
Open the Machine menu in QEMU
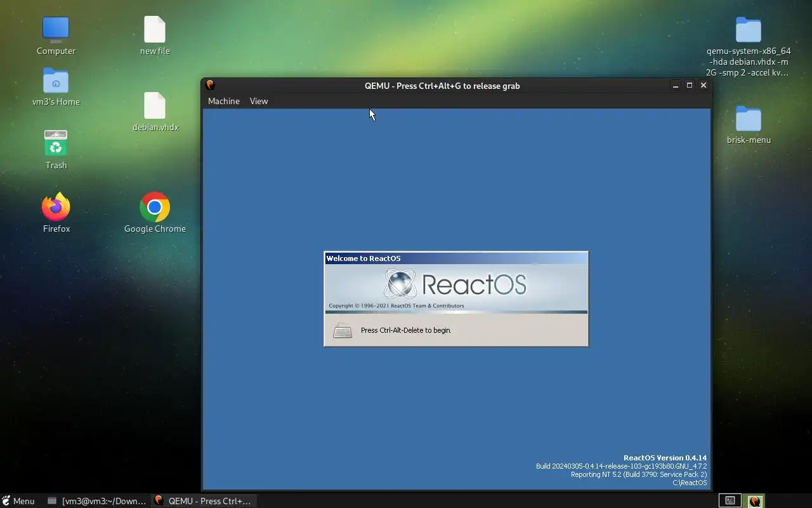tap(224, 101)
